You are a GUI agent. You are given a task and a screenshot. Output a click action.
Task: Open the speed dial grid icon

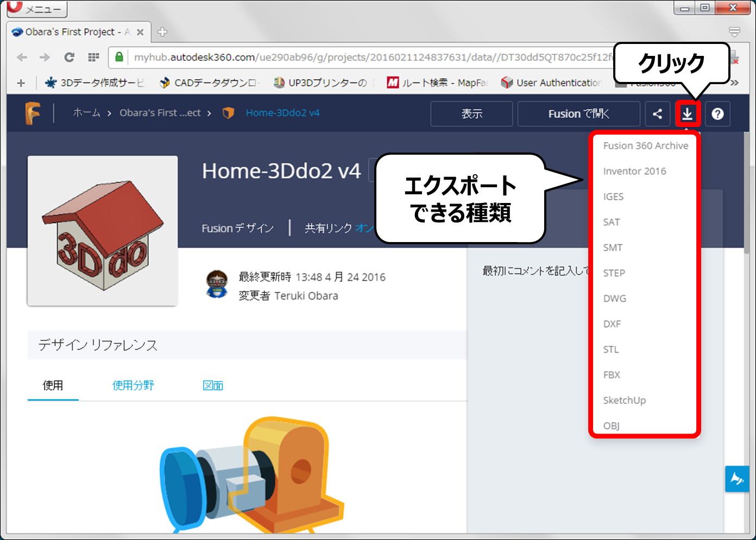93,57
